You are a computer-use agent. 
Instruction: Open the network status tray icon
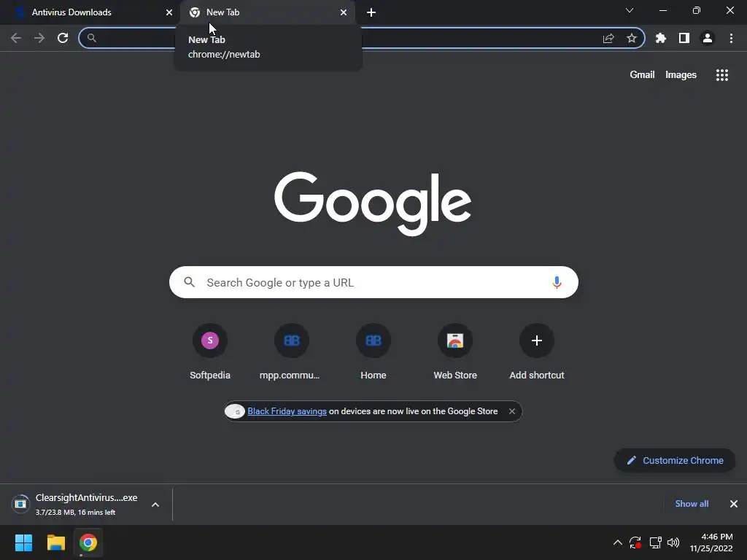655,542
